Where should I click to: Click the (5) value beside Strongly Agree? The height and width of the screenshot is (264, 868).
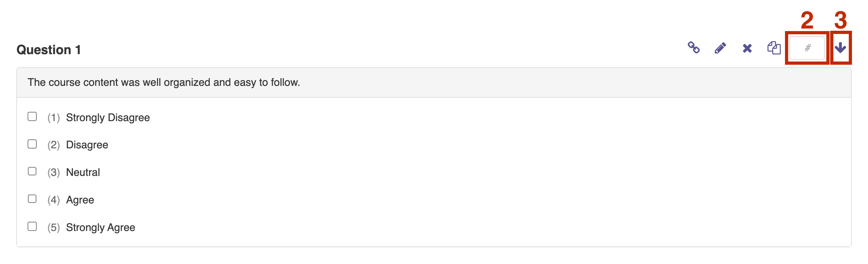[x=54, y=227]
